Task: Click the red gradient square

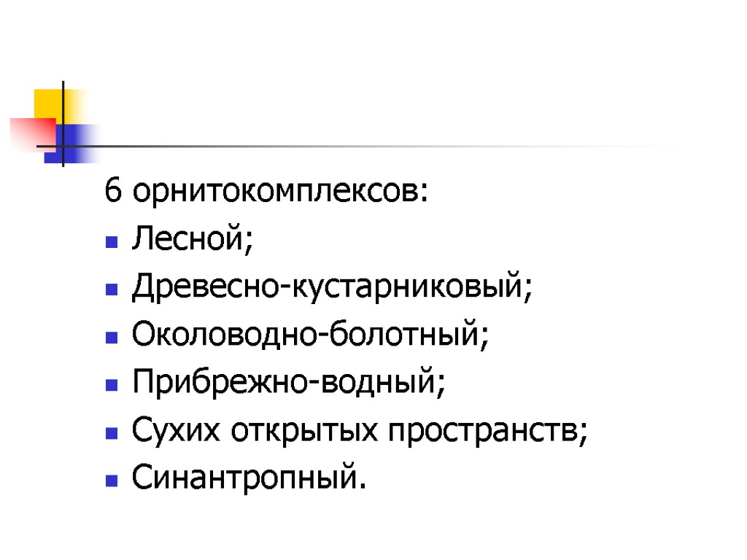Action: pyautogui.click(x=31, y=131)
